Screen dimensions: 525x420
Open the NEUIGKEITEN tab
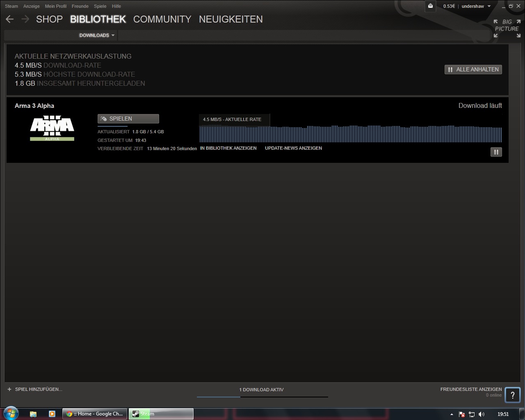[x=231, y=19]
